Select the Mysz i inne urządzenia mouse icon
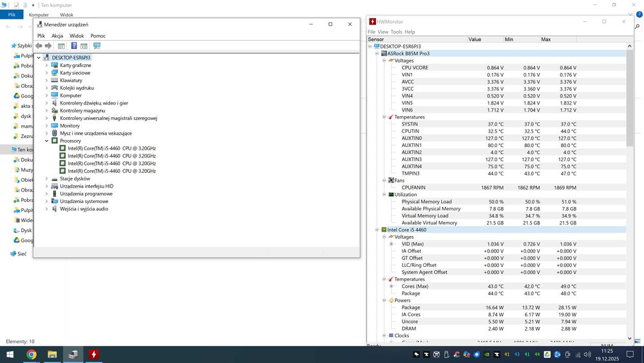Image resolution: width=644 pixels, height=363 pixels. pos(55,133)
